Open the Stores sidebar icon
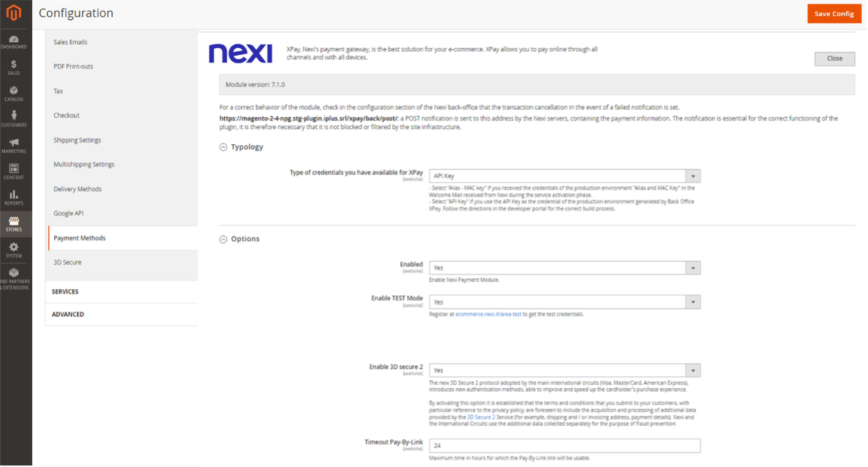The height and width of the screenshot is (467, 868). pos(14,224)
